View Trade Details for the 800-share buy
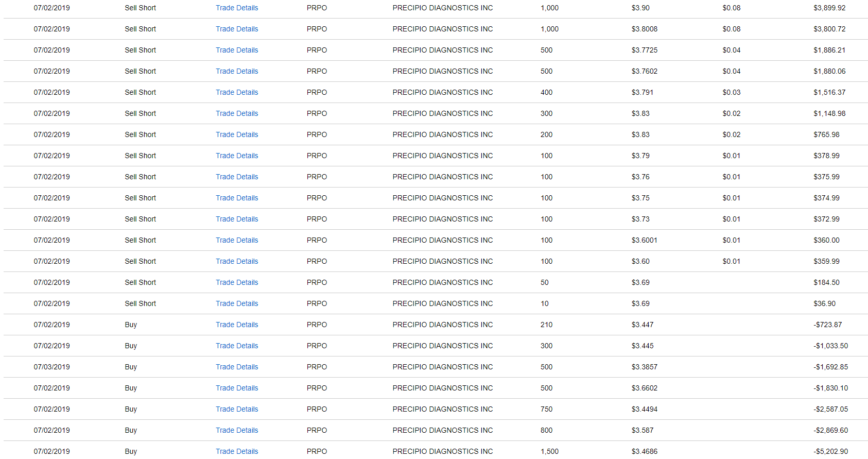Viewport: 868px width, 459px height. tap(237, 430)
